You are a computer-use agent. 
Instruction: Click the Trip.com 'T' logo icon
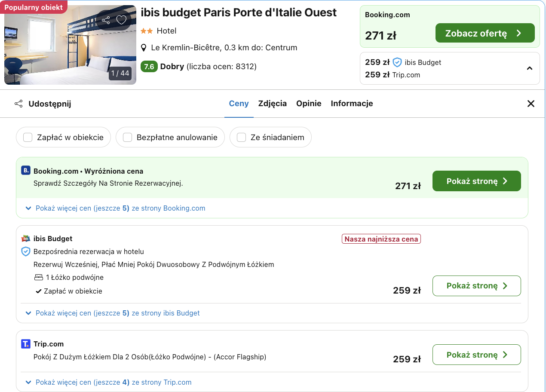tap(25, 344)
